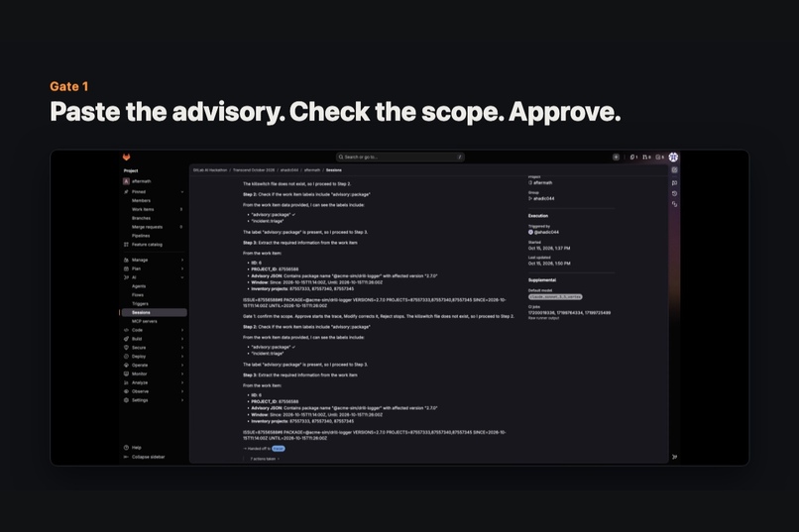Select the Sessions sidebar item

pos(154,313)
